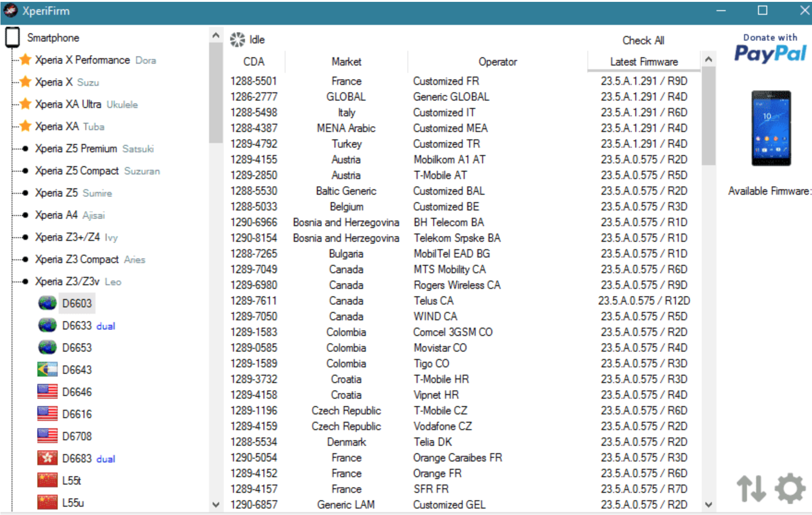Click the globe icon next to D6653
812x515 pixels.
(47, 347)
